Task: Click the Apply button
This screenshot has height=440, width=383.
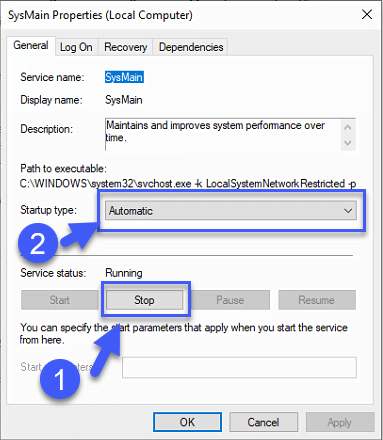Action: [x=340, y=422]
